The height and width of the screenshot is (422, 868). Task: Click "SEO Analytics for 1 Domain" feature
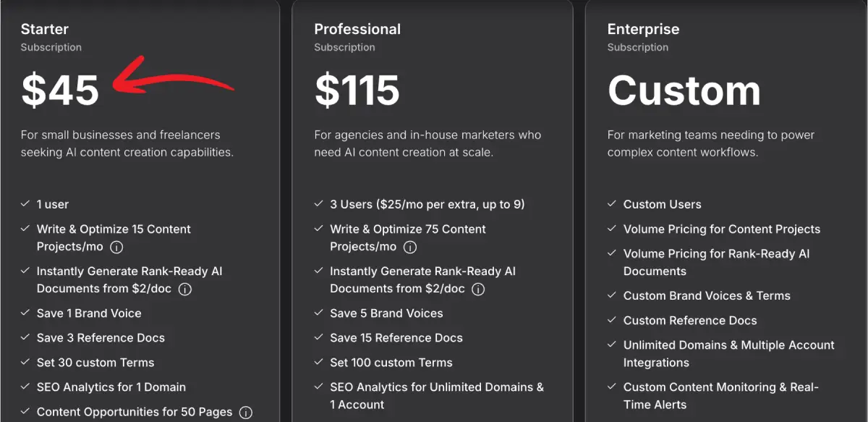[111, 387]
